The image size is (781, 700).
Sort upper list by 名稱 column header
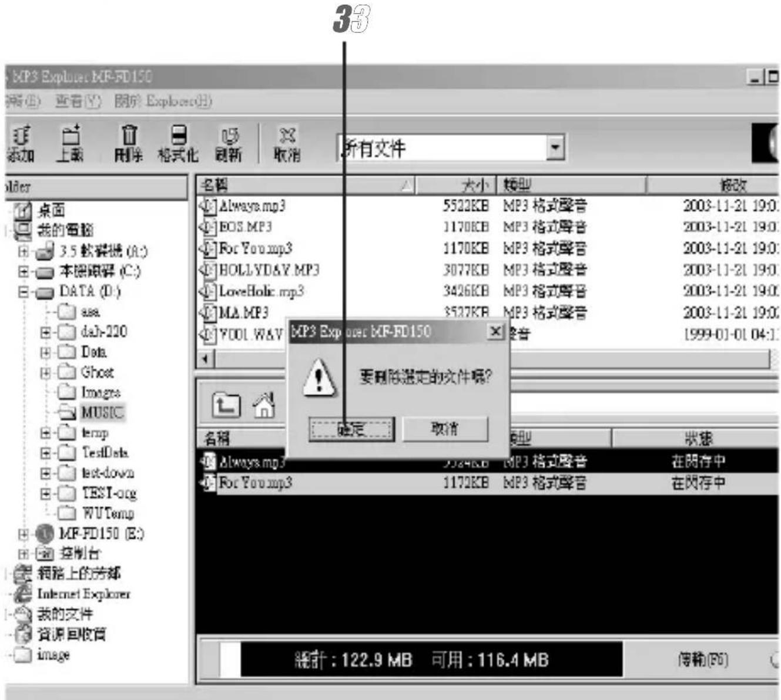pos(306,185)
